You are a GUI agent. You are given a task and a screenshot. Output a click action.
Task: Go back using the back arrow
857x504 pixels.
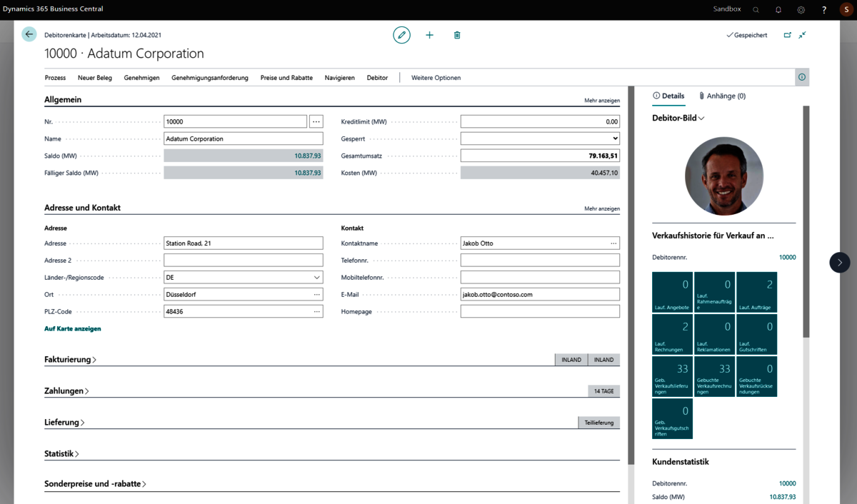29,34
